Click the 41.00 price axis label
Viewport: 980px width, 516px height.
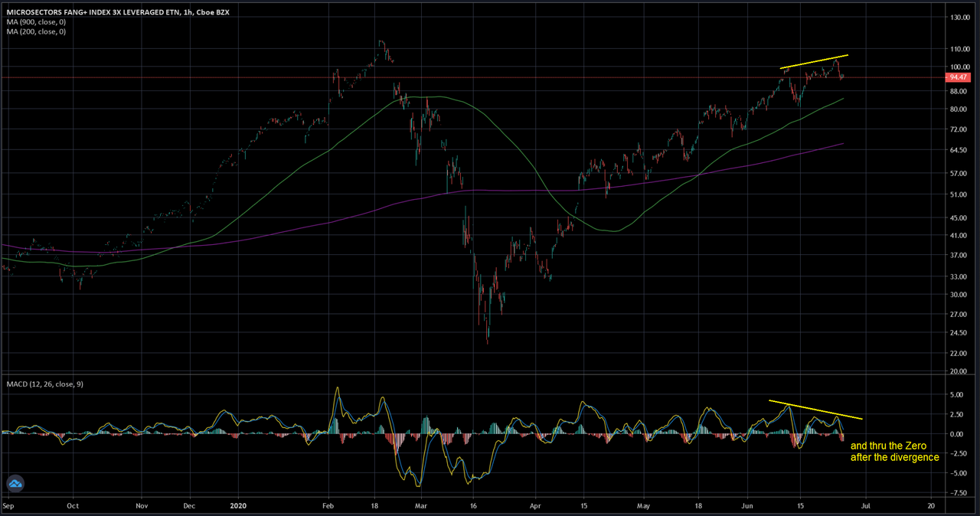tap(958, 237)
